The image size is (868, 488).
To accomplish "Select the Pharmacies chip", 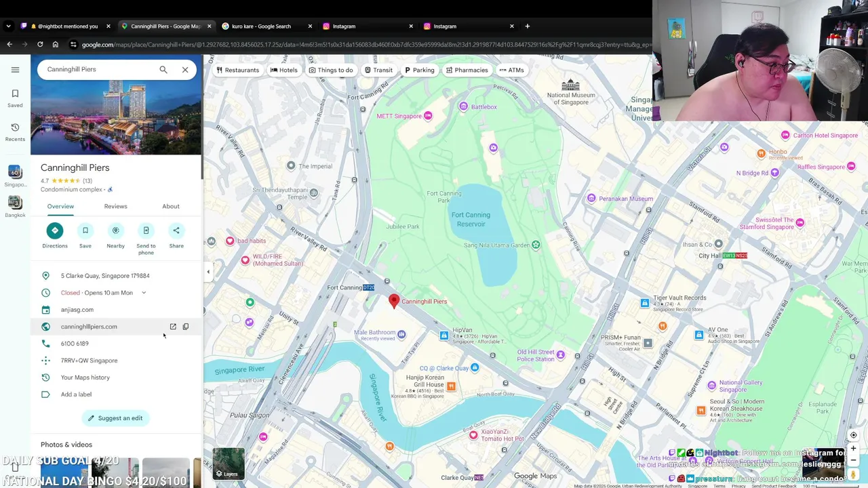I will (466, 70).
